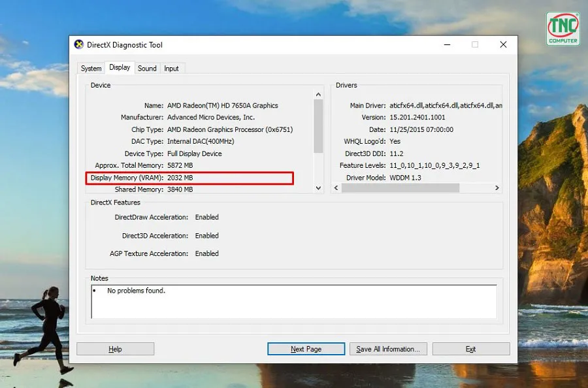588x388 pixels.
Task: Click the "Full Display Device" value
Action: [x=195, y=154]
